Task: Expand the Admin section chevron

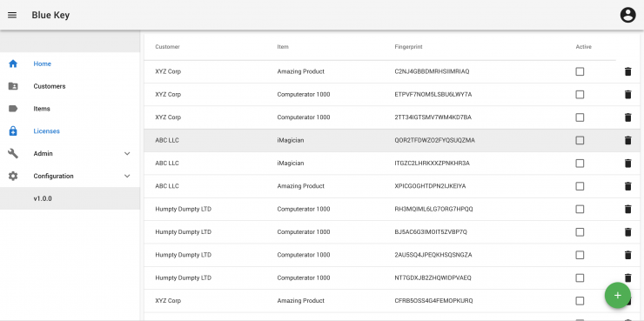Action: click(x=127, y=153)
